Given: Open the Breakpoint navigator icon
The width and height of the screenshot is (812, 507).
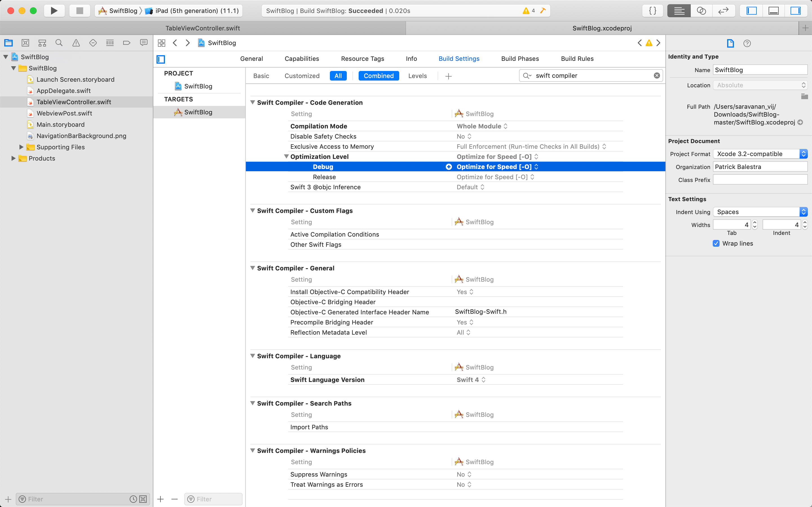Looking at the screenshot, I should (127, 43).
